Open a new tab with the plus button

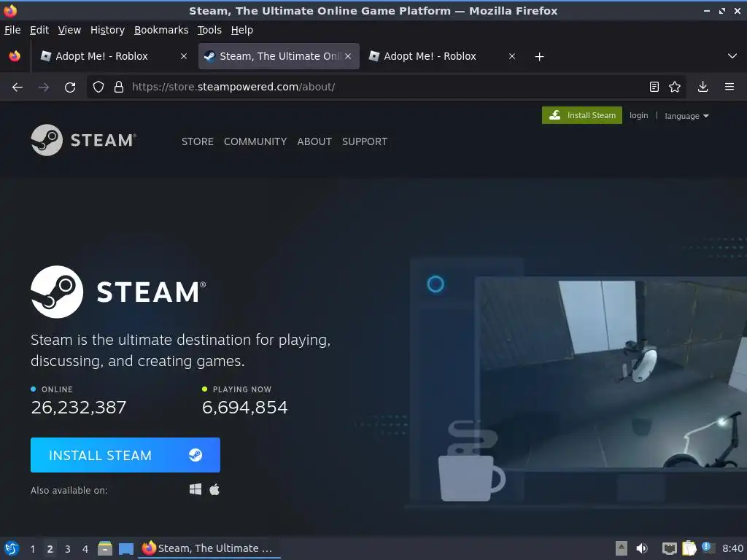pyautogui.click(x=539, y=57)
